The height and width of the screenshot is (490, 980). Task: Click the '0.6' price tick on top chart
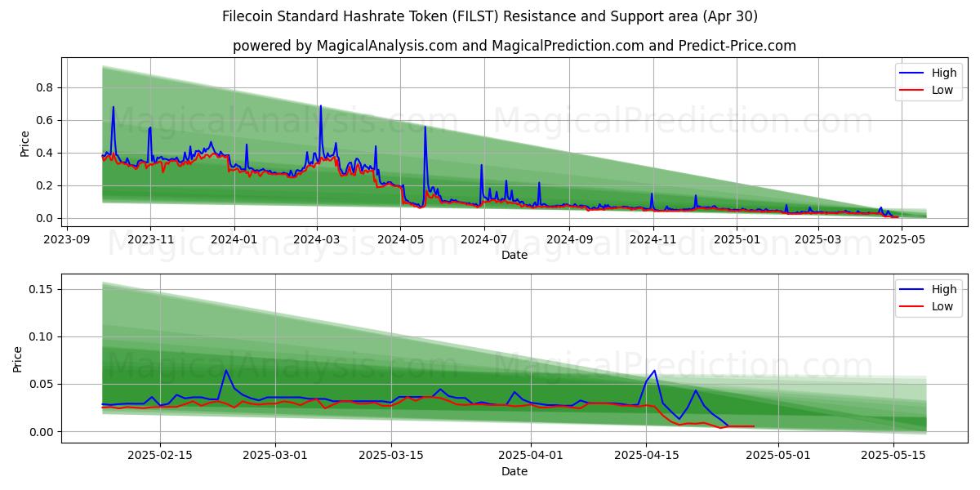[x=45, y=120]
